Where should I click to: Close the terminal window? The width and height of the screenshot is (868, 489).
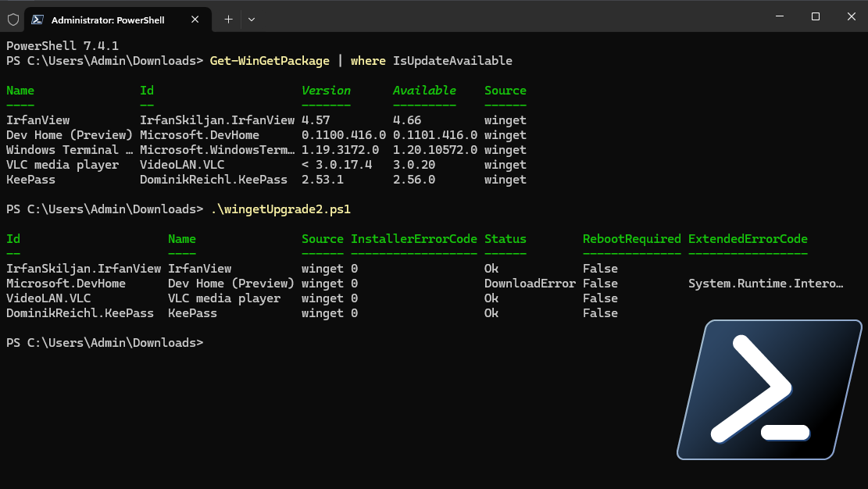852,16
